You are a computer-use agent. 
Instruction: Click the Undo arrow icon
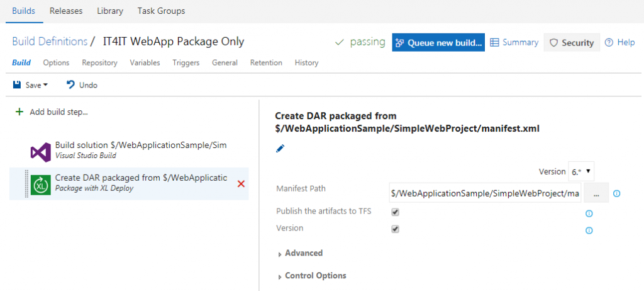click(x=70, y=85)
